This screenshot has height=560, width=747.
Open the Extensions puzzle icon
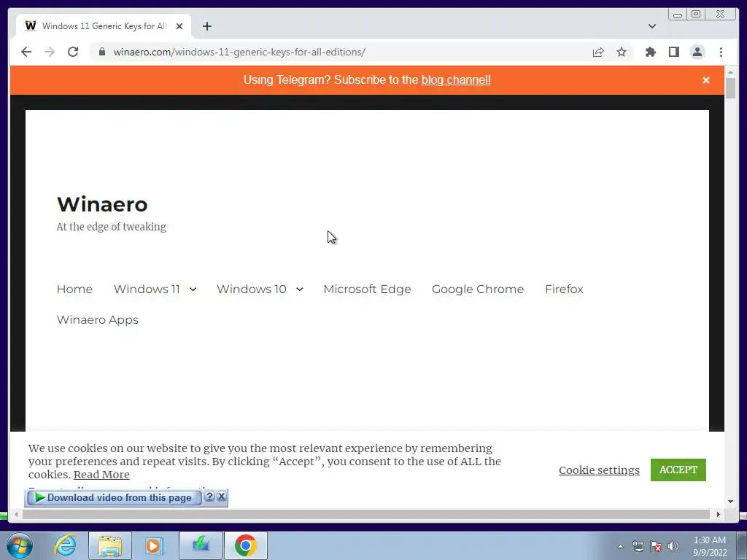point(650,52)
